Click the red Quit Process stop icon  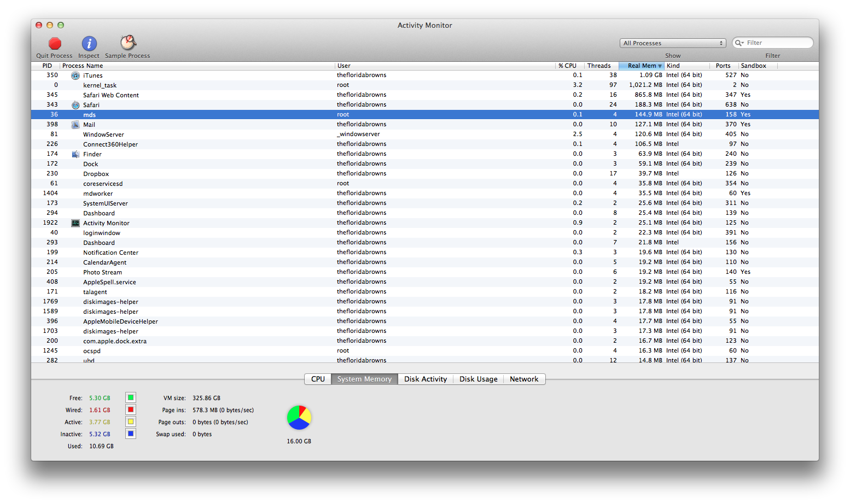(x=55, y=43)
